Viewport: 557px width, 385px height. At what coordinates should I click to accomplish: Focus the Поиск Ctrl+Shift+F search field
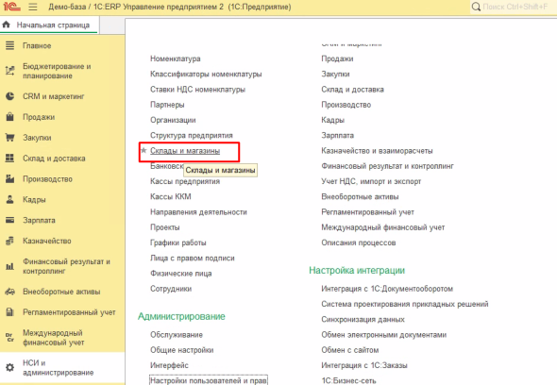tap(515, 7)
